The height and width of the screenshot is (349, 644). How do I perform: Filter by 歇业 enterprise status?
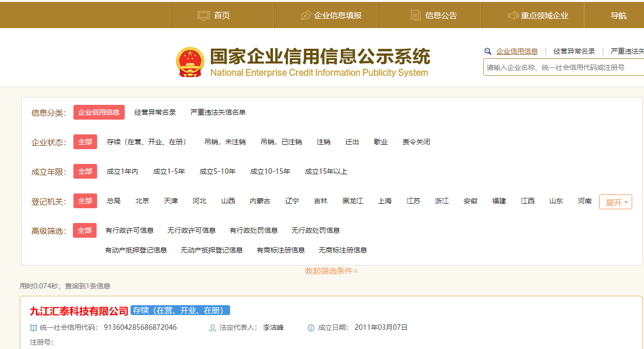pos(381,142)
